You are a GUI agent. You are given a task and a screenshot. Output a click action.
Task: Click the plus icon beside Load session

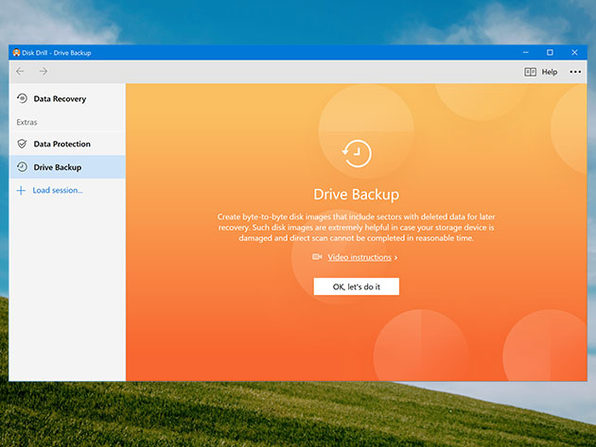click(21, 190)
